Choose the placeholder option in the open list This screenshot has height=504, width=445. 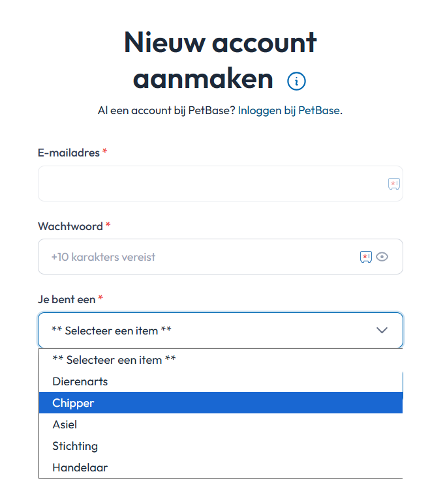114,360
